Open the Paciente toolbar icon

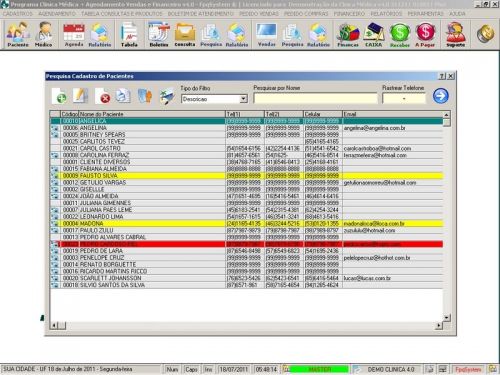[18, 34]
